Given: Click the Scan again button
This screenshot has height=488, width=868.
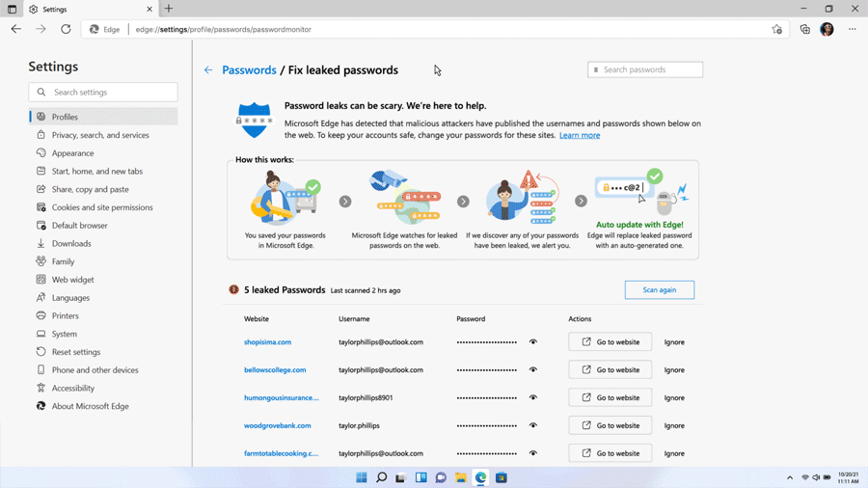Looking at the screenshot, I should coord(659,290).
